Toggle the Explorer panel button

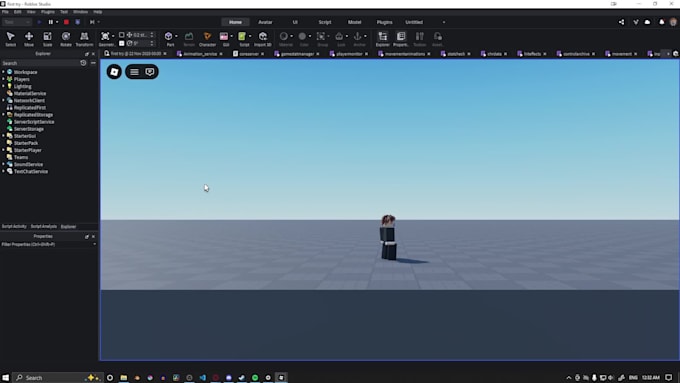point(382,39)
